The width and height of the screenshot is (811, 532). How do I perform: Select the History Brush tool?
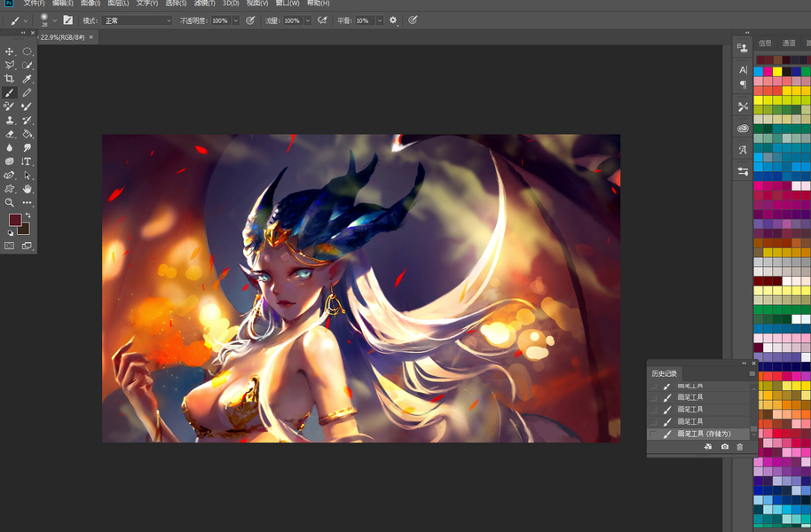pos(27,120)
